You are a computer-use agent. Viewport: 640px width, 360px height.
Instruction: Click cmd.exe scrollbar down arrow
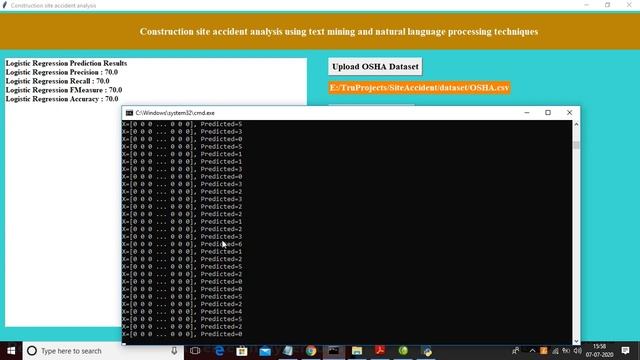[x=576, y=341]
